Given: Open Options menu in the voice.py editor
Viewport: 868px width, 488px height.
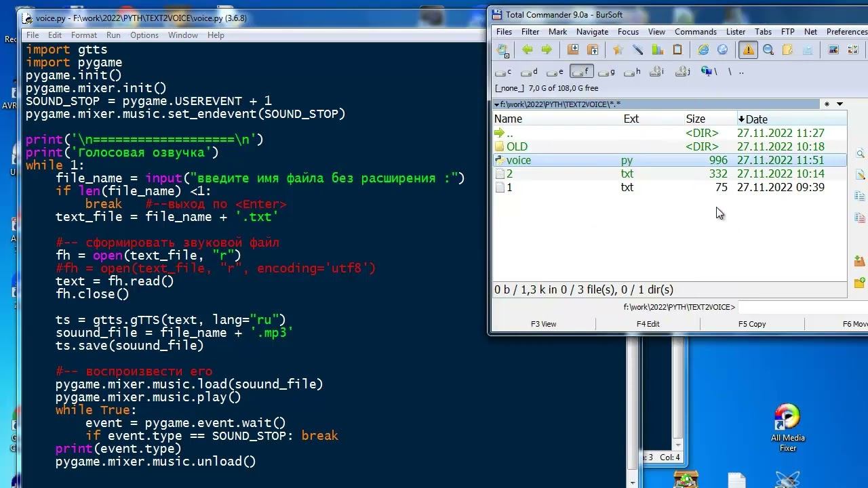Looking at the screenshot, I should [x=144, y=35].
